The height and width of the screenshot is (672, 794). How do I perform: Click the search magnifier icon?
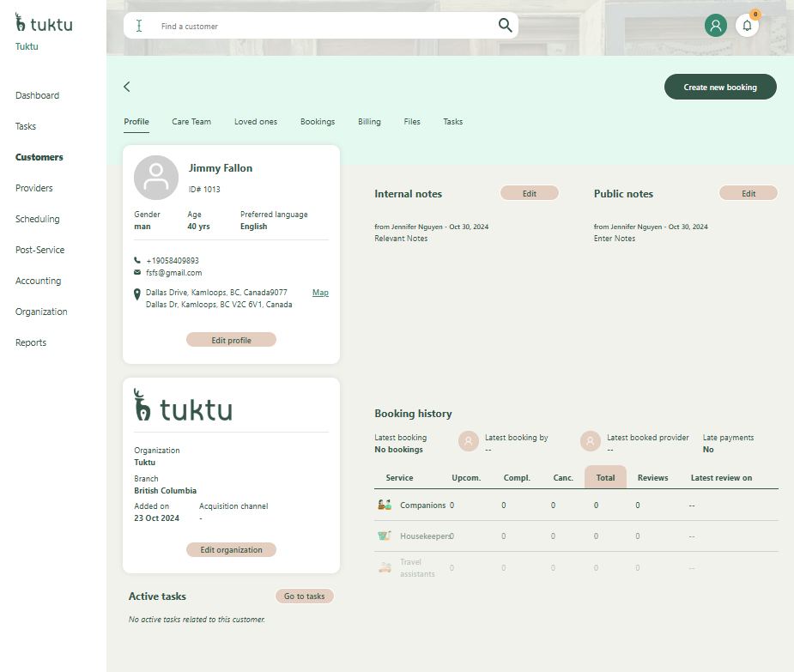(x=505, y=25)
